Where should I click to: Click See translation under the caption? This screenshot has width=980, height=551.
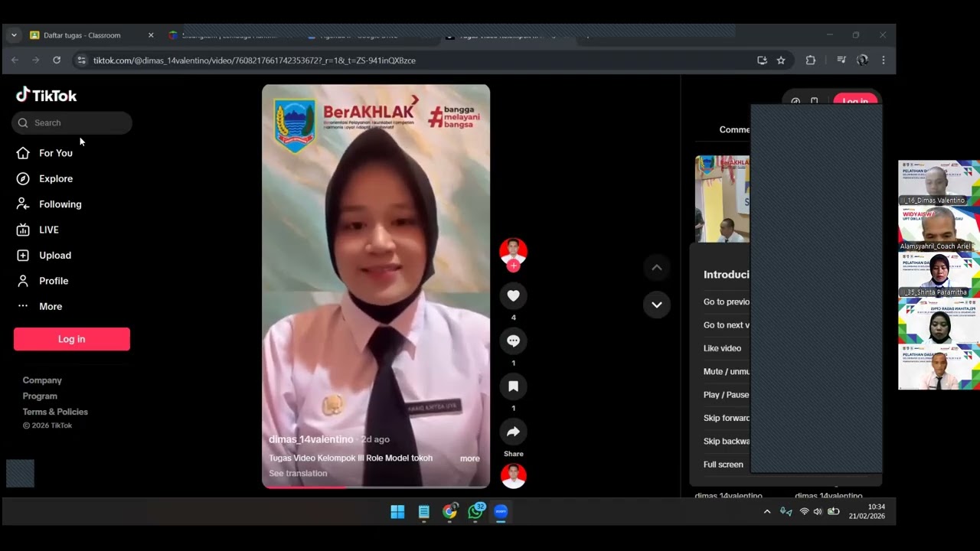pos(298,473)
